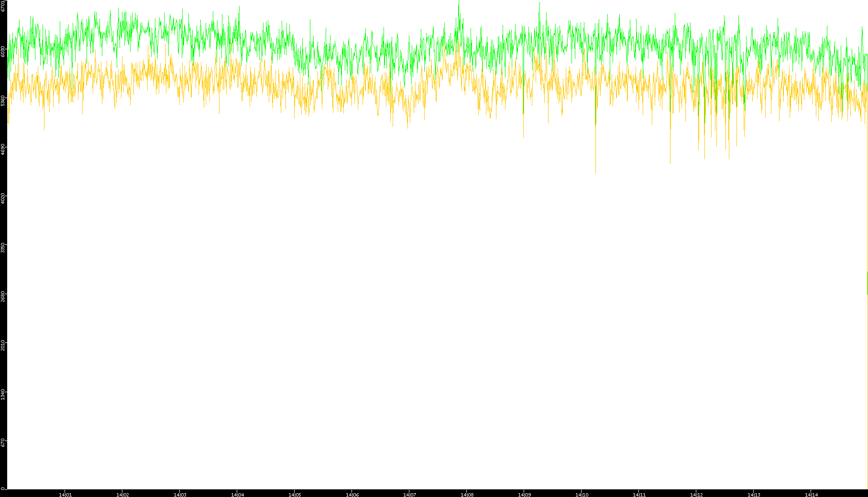The image size is (868, 497).
Task: Select the 2010 vertical axis label
Action: tap(3, 345)
